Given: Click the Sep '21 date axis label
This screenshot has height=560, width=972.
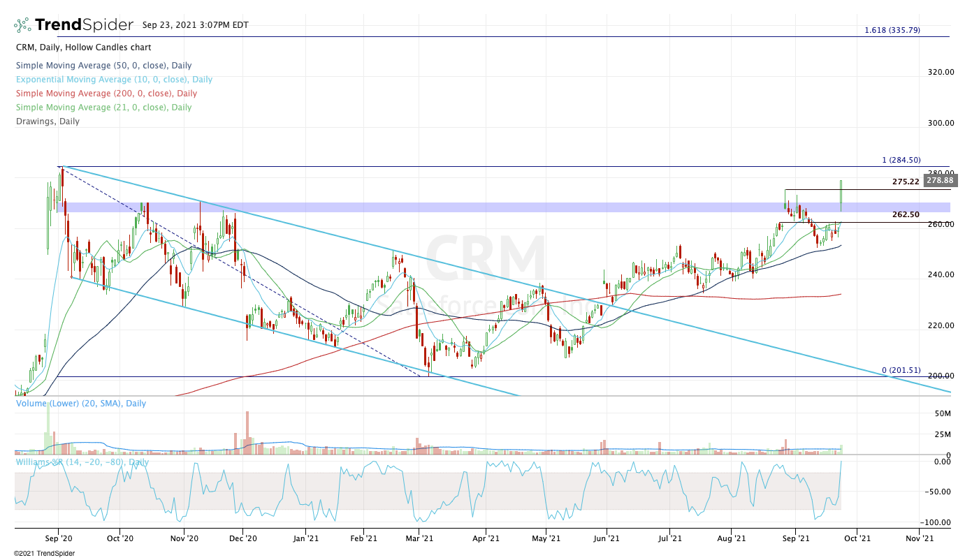Looking at the screenshot, I should click(x=795, y=538).
